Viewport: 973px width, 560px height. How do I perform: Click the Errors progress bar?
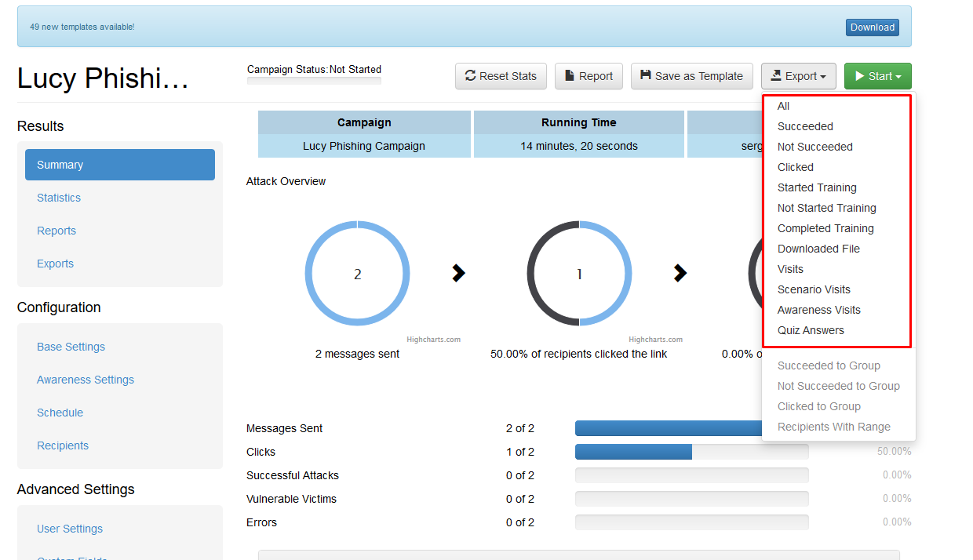[691, 522]
